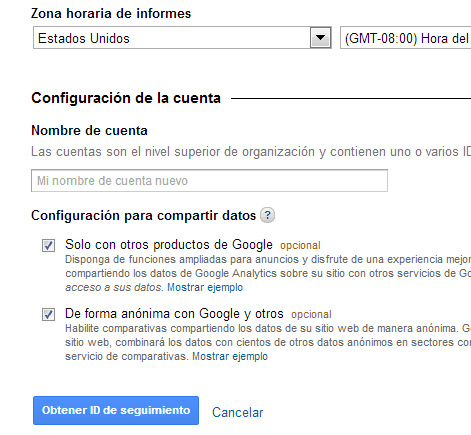Click opcional tag next to Solo con otros productos
Screen dimensions: 471x435
click(300, 246)
